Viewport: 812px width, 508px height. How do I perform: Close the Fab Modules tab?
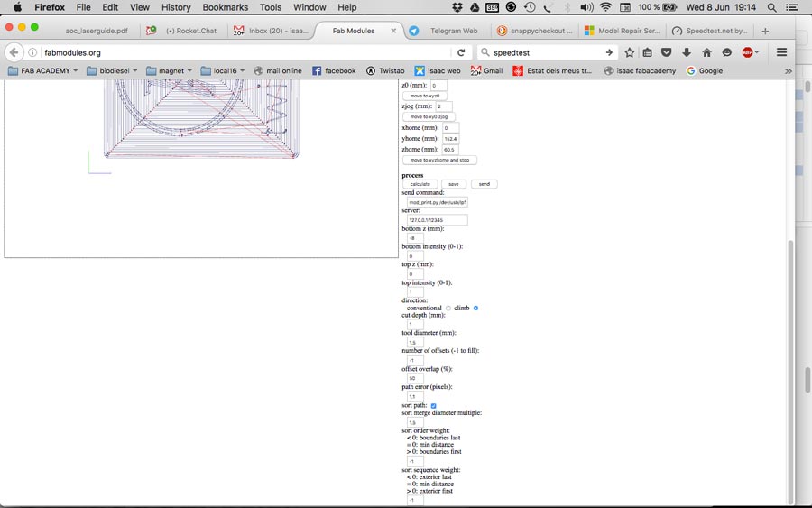coord(393,31)
